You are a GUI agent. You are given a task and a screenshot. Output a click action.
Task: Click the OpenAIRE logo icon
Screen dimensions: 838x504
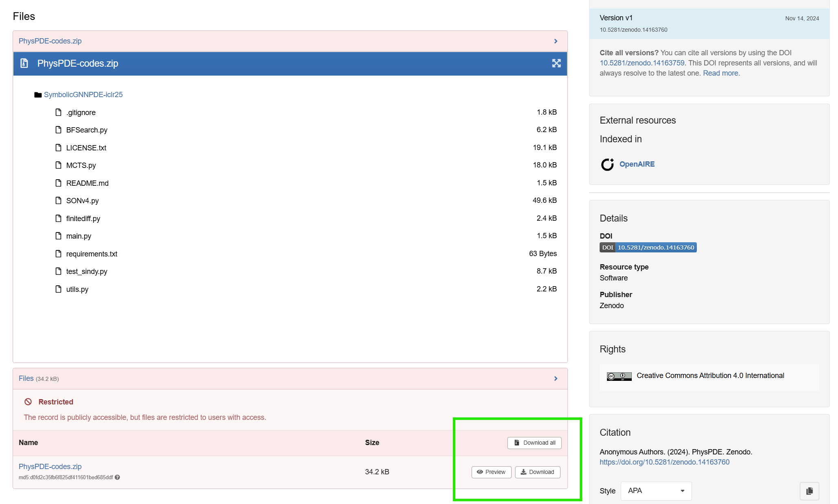coord(607,164)
